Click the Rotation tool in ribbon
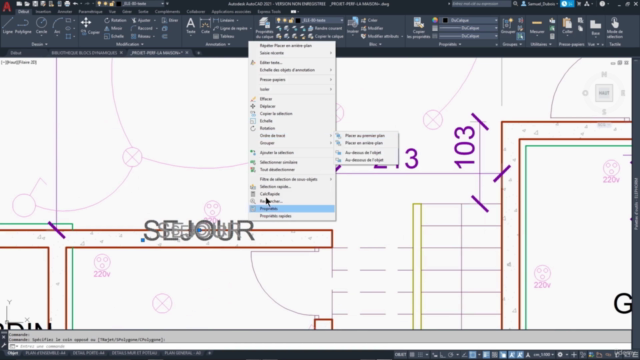Viewport: 640px width, 360px height. (115, 20)
